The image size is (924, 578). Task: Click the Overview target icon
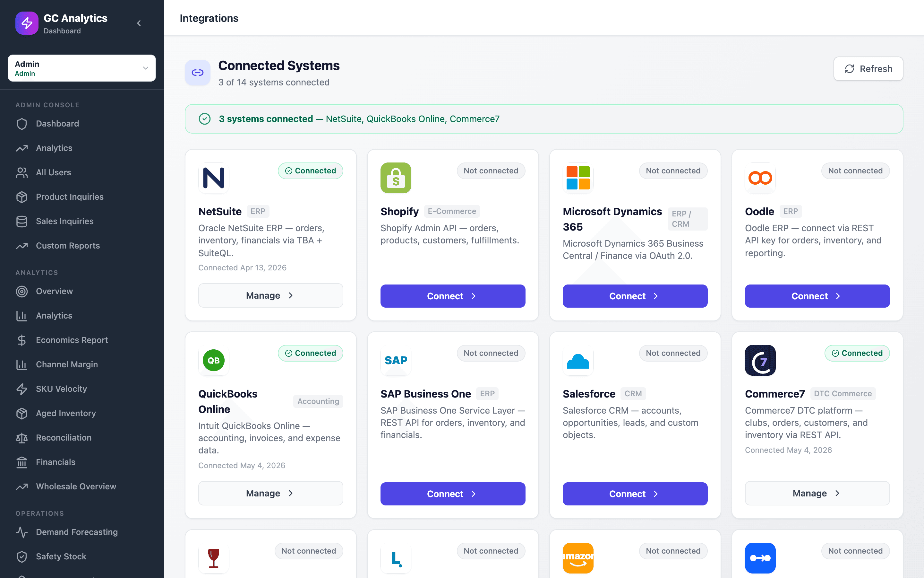click(22, 291)
